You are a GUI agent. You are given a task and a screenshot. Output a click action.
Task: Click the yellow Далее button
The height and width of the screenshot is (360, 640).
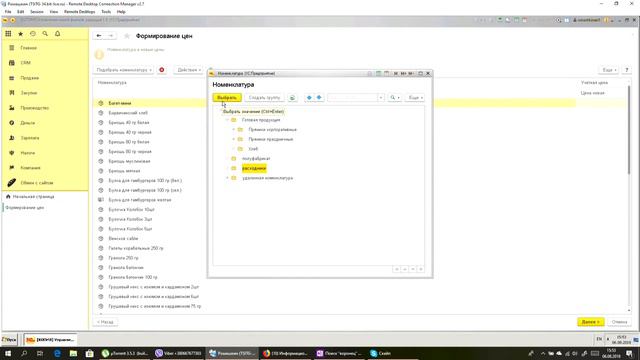pos(591,322)
